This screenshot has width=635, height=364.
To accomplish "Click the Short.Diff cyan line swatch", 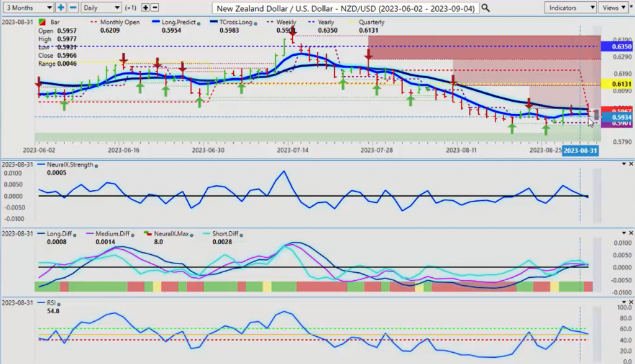I will click(206, 234).
